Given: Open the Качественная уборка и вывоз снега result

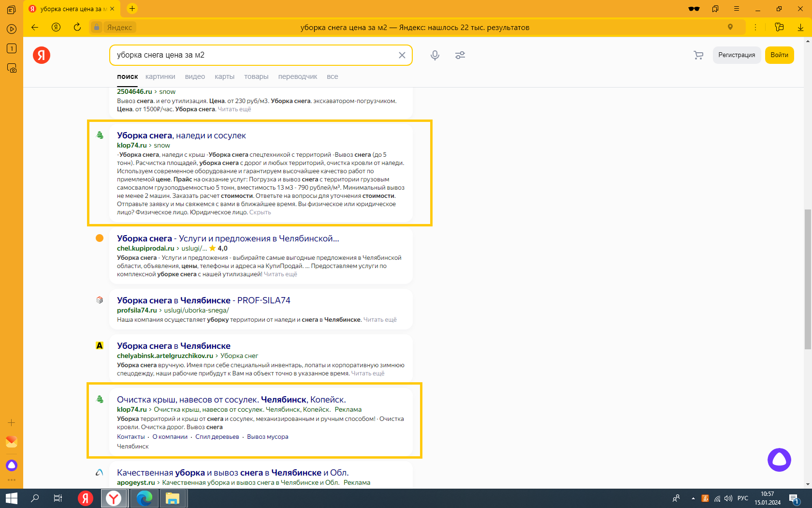Looking at the screenshot, I should 232,473.
